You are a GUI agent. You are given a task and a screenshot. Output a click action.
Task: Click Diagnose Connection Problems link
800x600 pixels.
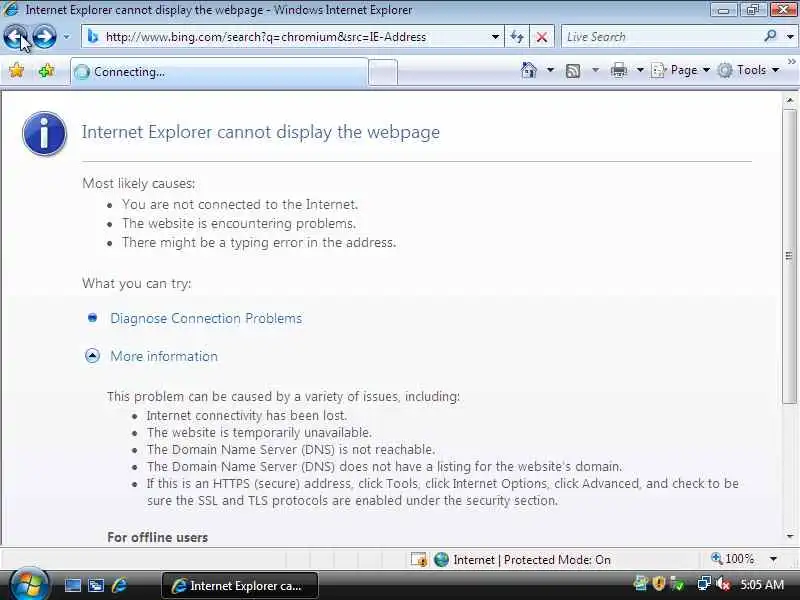tap(206, 318)
